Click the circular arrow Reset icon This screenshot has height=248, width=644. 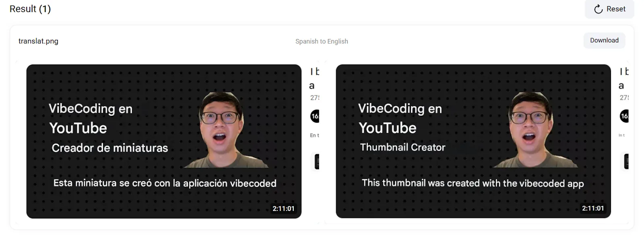coord(599,9)
